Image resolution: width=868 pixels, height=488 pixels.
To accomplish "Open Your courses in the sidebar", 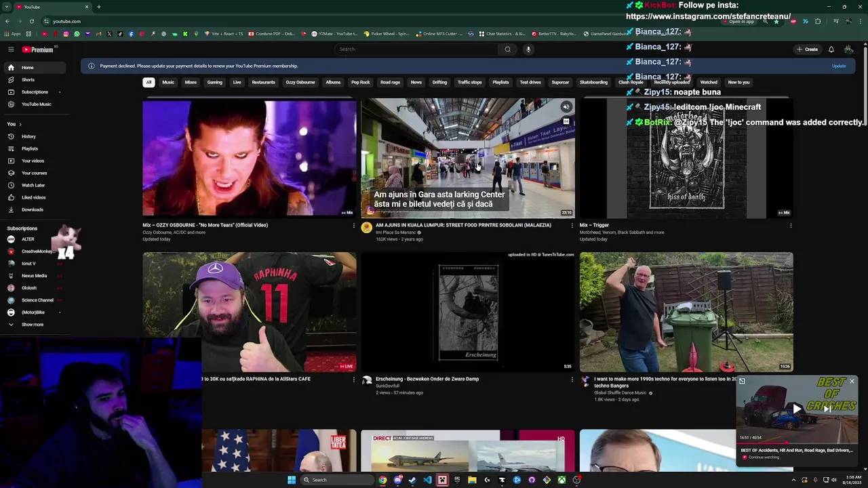I will (x=35, y=173).
